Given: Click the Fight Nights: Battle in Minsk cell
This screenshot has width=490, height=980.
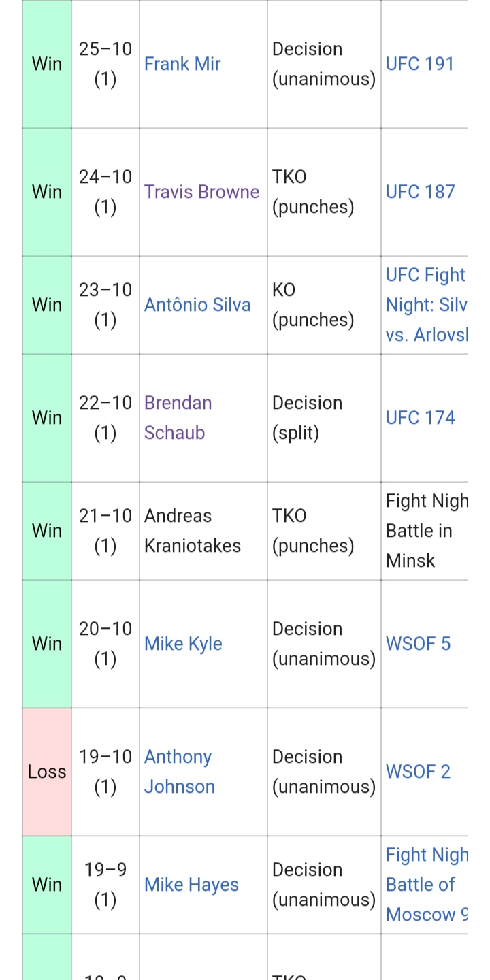Looking at the screenshot, I should [x=425, y=531].
